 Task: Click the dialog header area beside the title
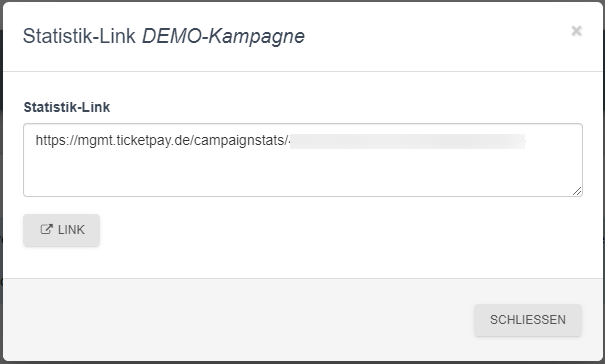pyautogui.click(x=436, y=36)
